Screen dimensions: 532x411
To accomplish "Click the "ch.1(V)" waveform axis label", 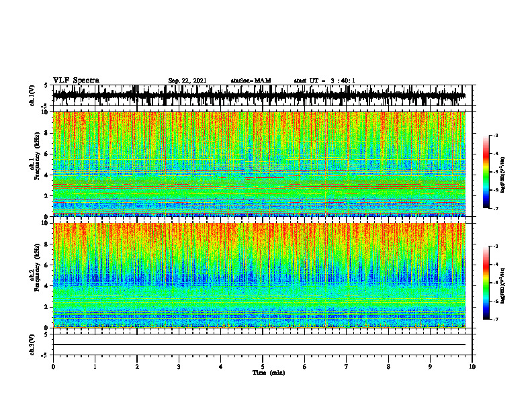I will point(32,95).
